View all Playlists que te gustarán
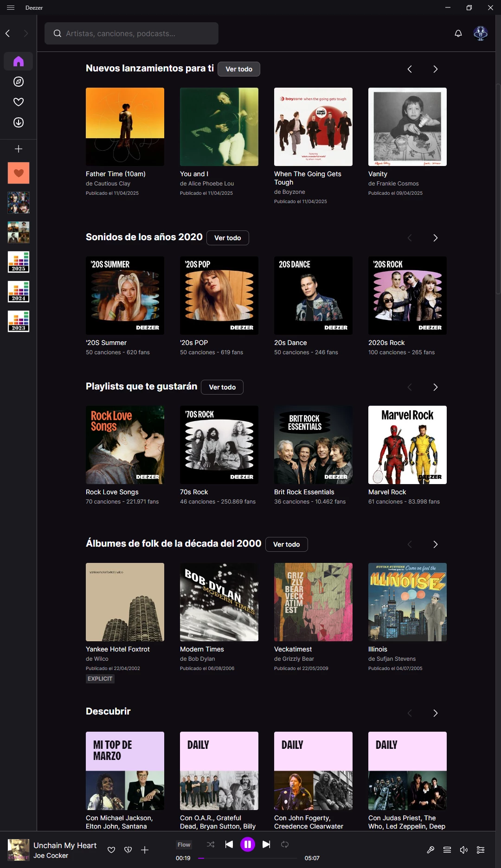This screenshot has height=868, width=501. click(x=222, y=387)
